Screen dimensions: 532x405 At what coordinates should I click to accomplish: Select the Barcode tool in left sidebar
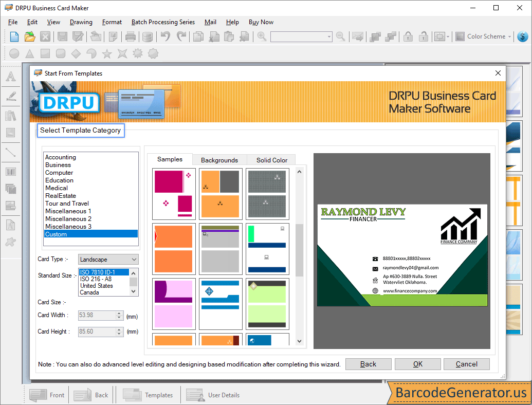tap(11, 172)
